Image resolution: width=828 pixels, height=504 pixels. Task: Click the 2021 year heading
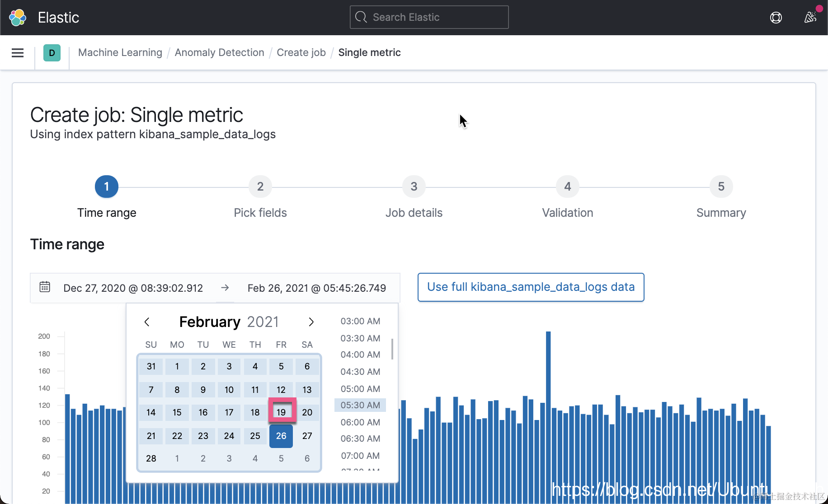(263, 322)
